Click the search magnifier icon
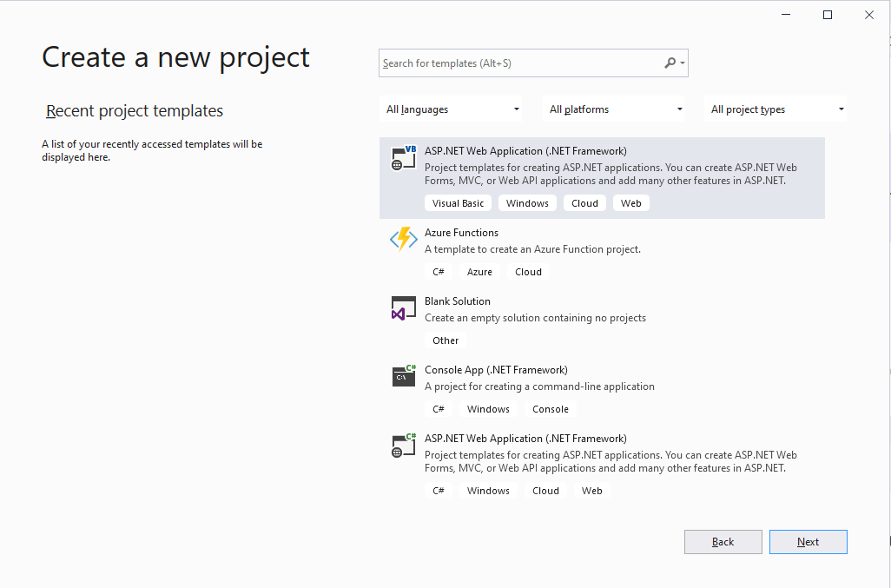Screen dimensions: 891x588 670,63
